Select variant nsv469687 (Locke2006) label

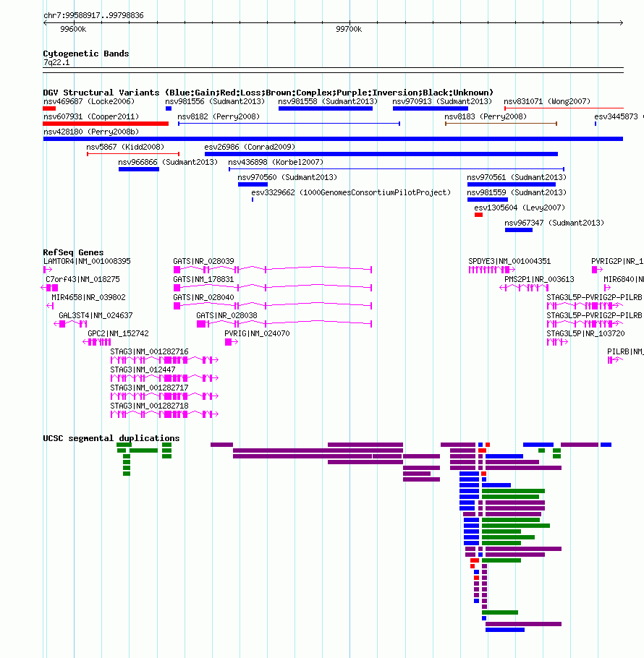pos(89,101)
